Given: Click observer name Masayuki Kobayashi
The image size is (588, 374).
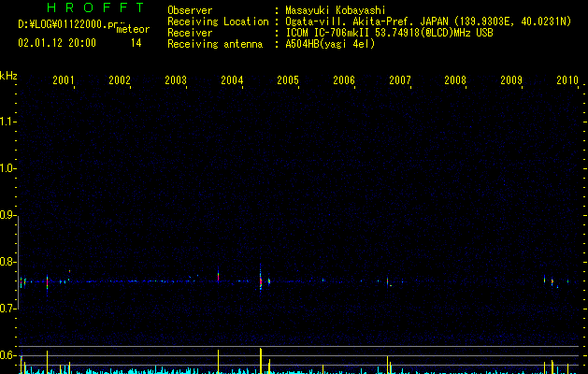Looking at the screenshot, I should tap(336, 10).
